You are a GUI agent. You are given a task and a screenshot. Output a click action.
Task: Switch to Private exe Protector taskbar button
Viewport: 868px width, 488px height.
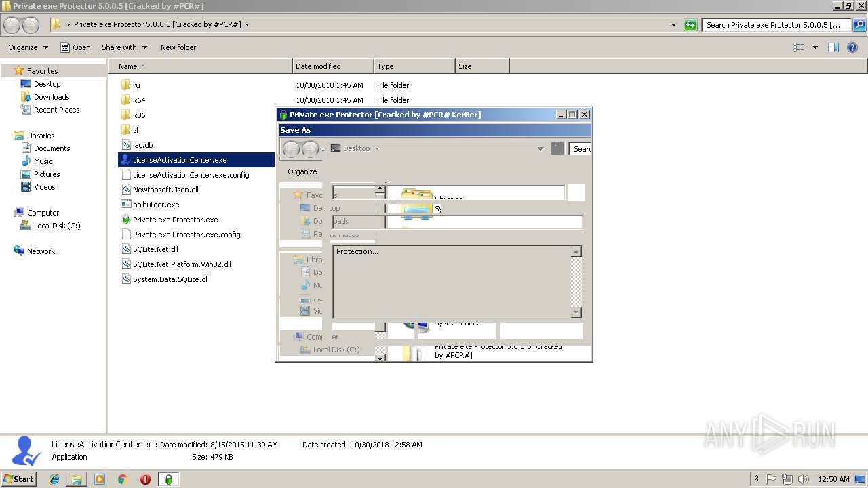(x=169, y=479)
